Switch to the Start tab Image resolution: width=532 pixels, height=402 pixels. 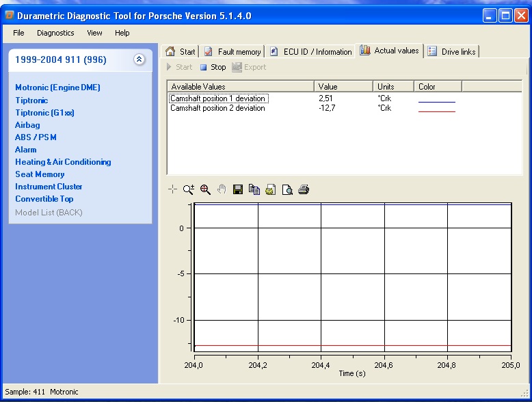point(181,51)
